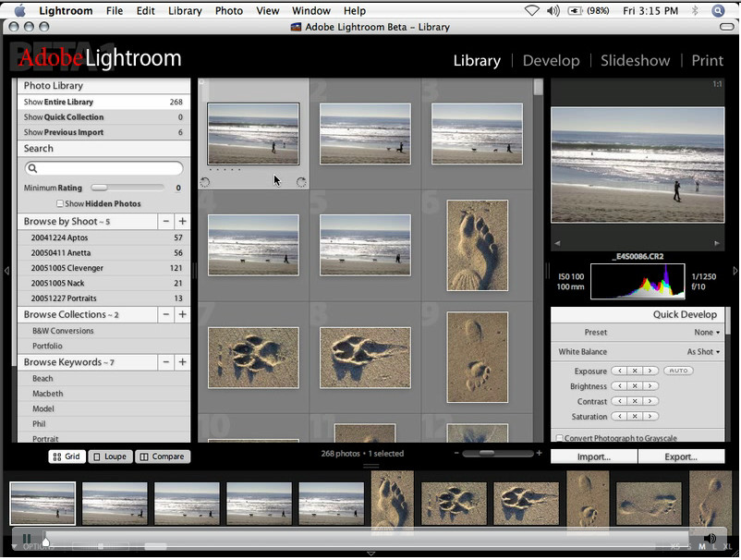This screenshot has height=560, width=741.
Task: Switch to Loupe view
Action: pos(110,457)
